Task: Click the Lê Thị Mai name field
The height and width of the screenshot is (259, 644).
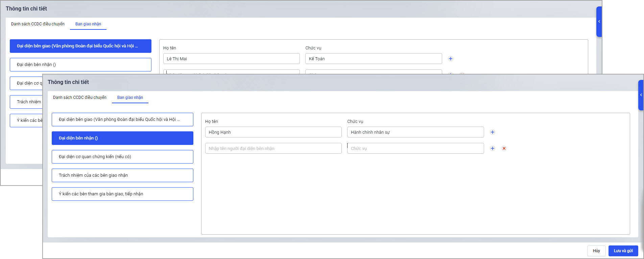Action: [231, 59]
